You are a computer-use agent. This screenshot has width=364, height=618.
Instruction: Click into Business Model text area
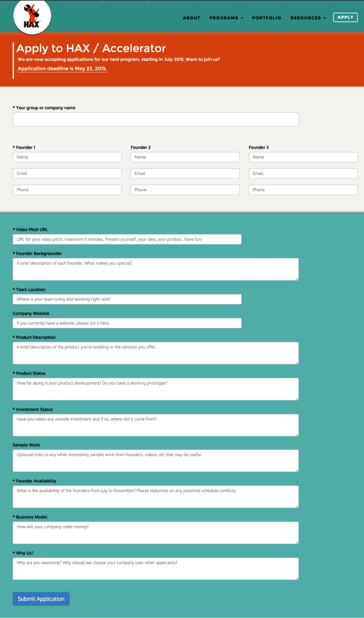click(156, 533)
